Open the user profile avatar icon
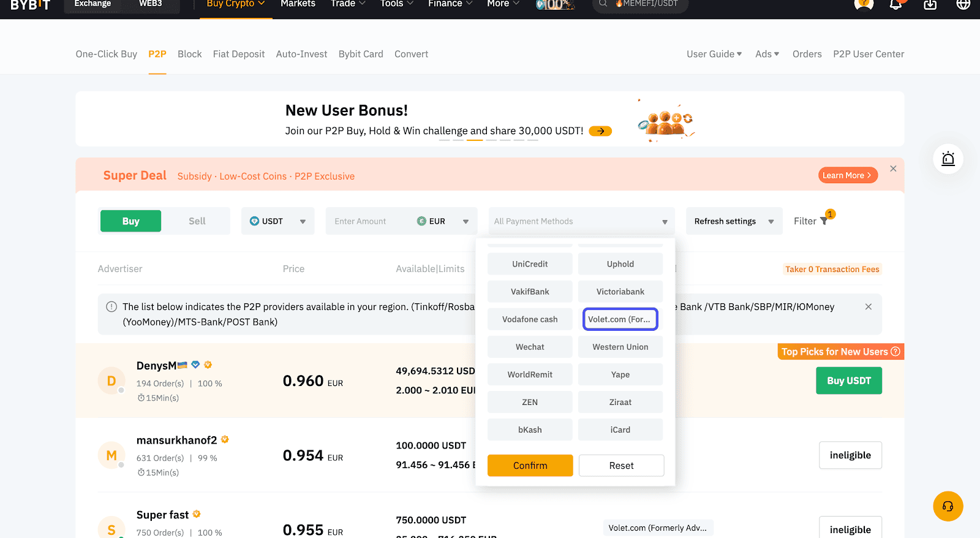The height and width of the screenshot is (538, 980). point(864,4)
